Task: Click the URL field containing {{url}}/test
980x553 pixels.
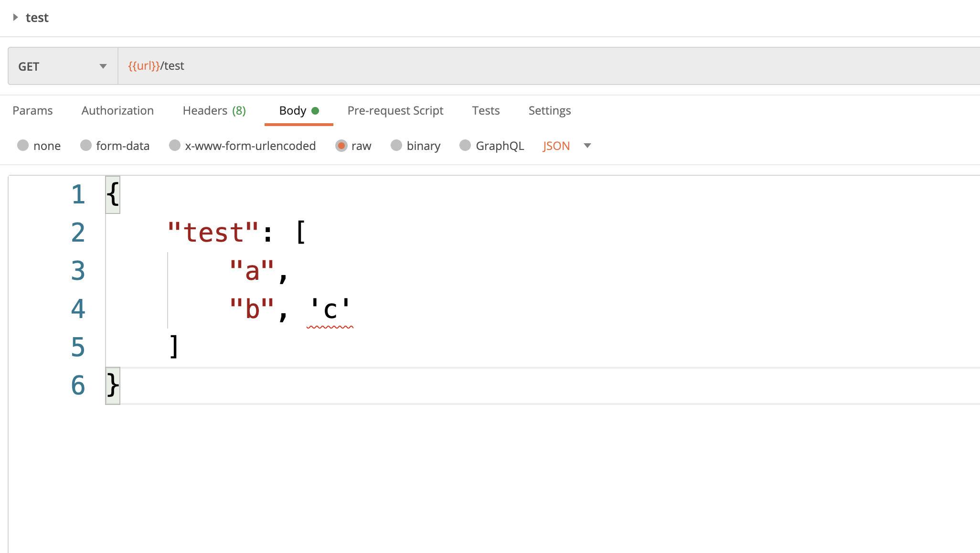Action: click(x=334, y=66)
